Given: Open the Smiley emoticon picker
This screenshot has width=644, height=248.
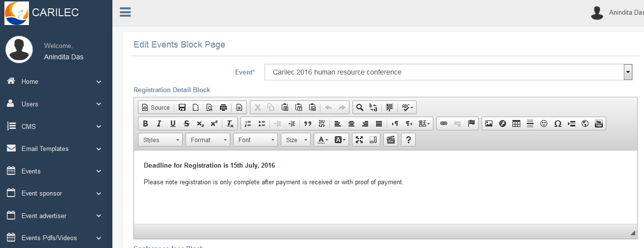Looking at the screenshot, I should click(x=544, y=124).
